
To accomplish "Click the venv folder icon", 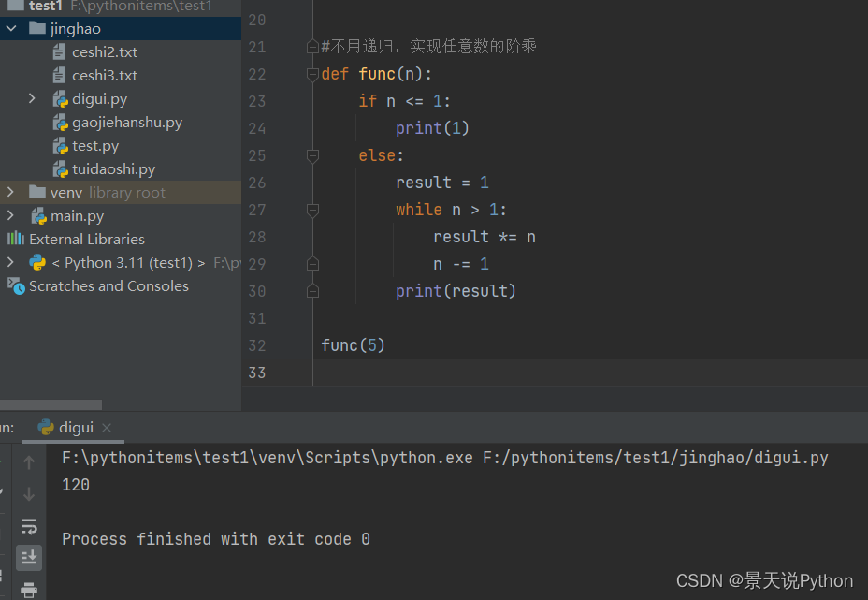I will tap(37, 192).
